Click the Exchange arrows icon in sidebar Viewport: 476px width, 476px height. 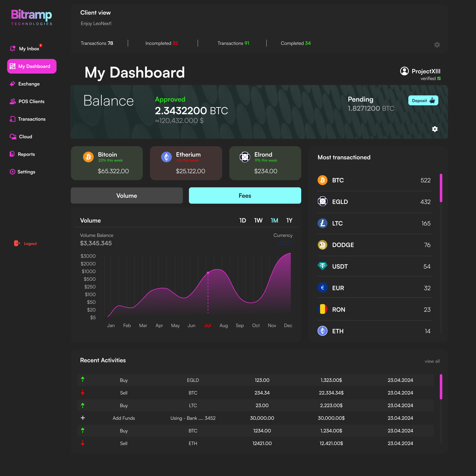pos(12,84)
